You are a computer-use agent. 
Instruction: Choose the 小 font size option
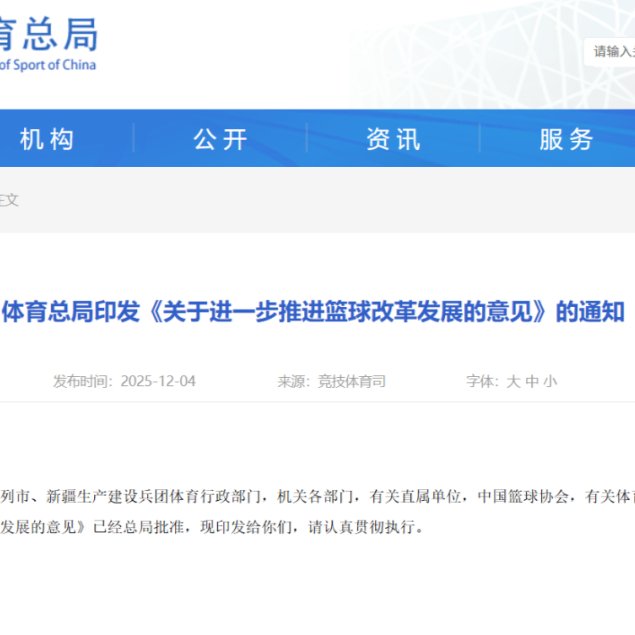tap(550, 381)
